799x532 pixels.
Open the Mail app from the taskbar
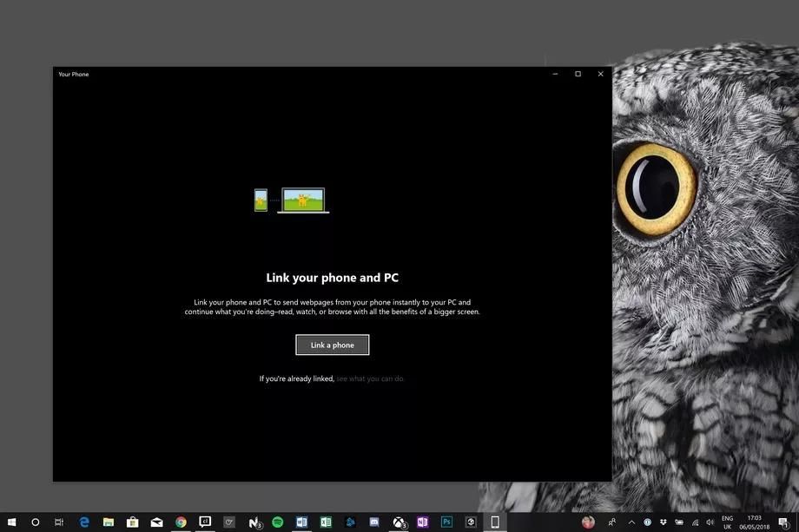[156, 522]
